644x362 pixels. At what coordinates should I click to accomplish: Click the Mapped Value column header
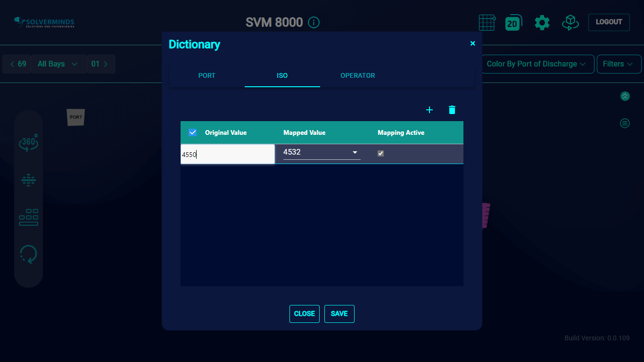305,133
